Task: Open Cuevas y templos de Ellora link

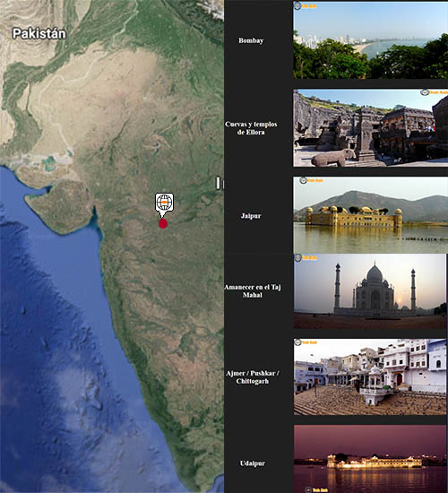Action: (251, 128)
